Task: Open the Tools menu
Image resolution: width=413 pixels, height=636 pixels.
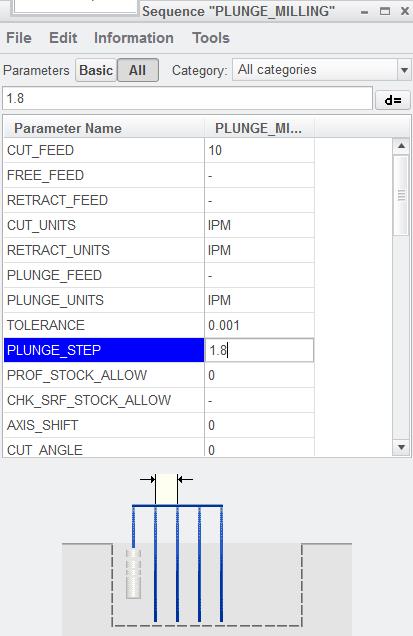Action: [211, 38]
